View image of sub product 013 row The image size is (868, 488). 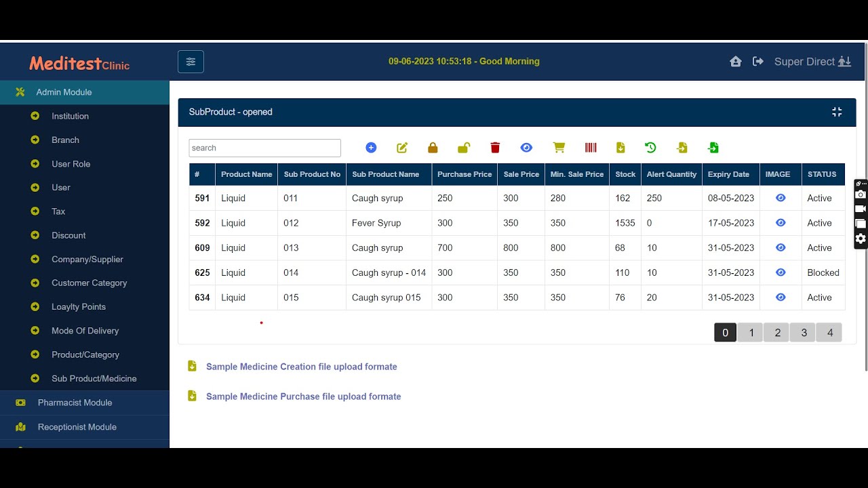(781, 247)
